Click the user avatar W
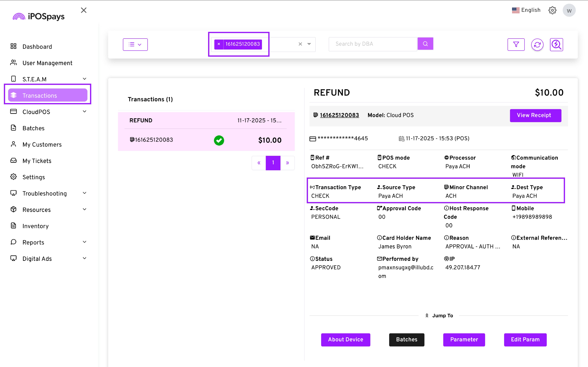 pyautogui.click(x=569, y=10)
